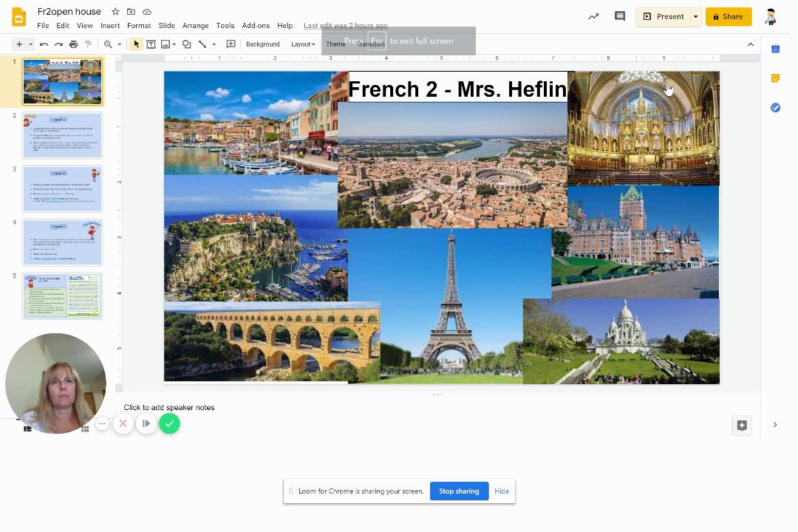Viewport: 798px width, 532px height.
Task: Expand side panel with right chevron
Action: (775, 425)
